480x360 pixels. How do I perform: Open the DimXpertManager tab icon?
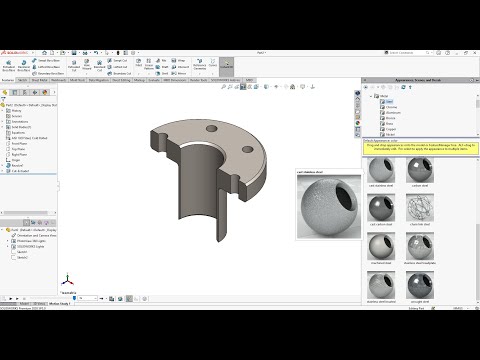tap(35, 92)
